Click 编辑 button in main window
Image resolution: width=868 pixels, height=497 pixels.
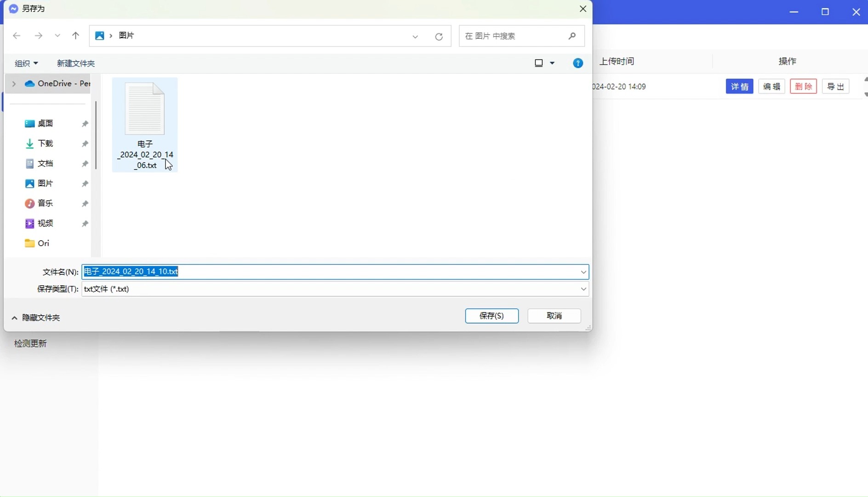pos(771,87)
